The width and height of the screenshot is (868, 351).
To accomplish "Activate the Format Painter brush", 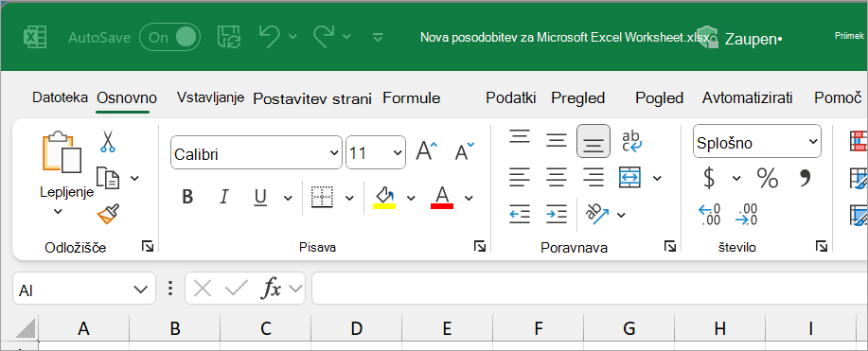I will tap(108, 213).
